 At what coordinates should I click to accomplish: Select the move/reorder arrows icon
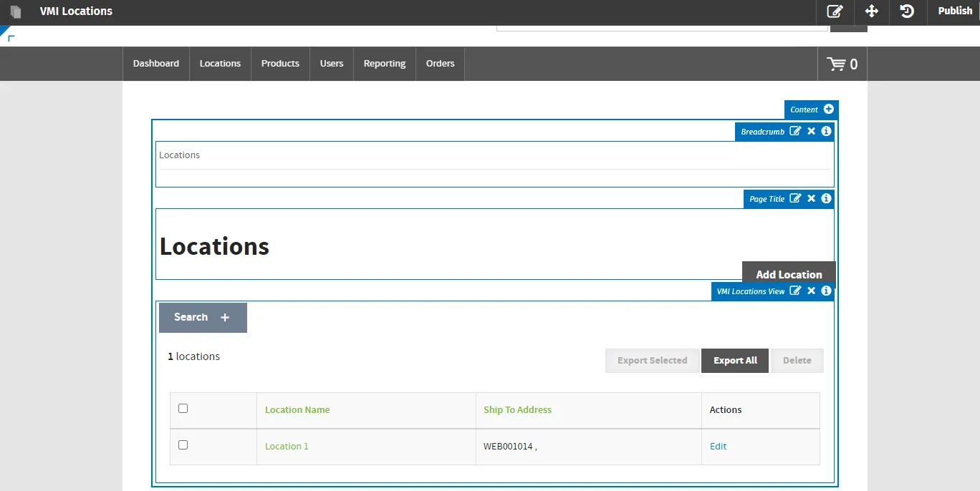pos(871,11)
